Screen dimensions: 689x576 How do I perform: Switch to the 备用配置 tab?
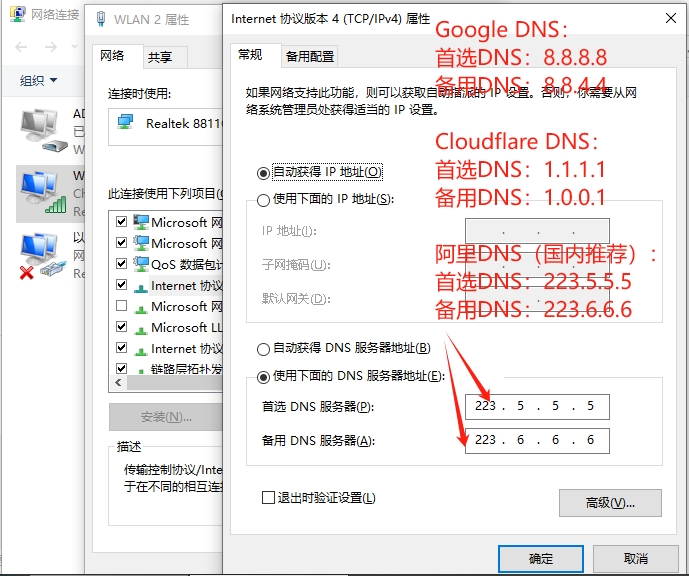coord(309,57)
